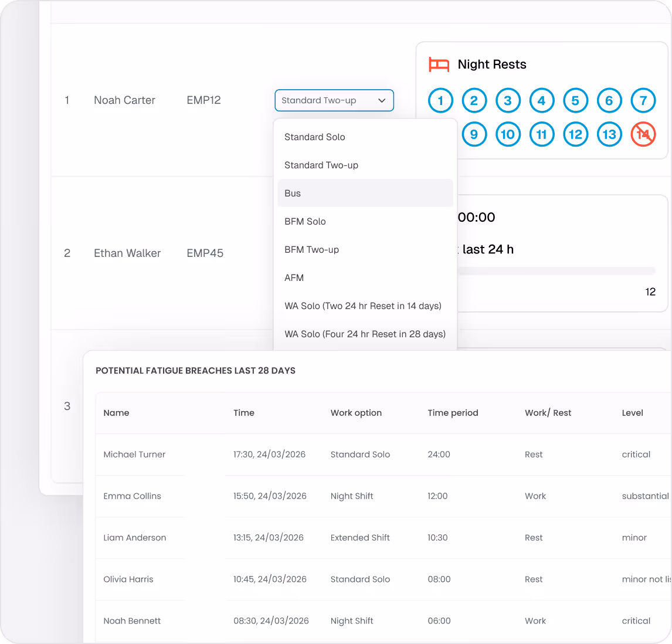
Task: Click the time 15:50, 24/03/2026
Action: [x=270, y=496]
